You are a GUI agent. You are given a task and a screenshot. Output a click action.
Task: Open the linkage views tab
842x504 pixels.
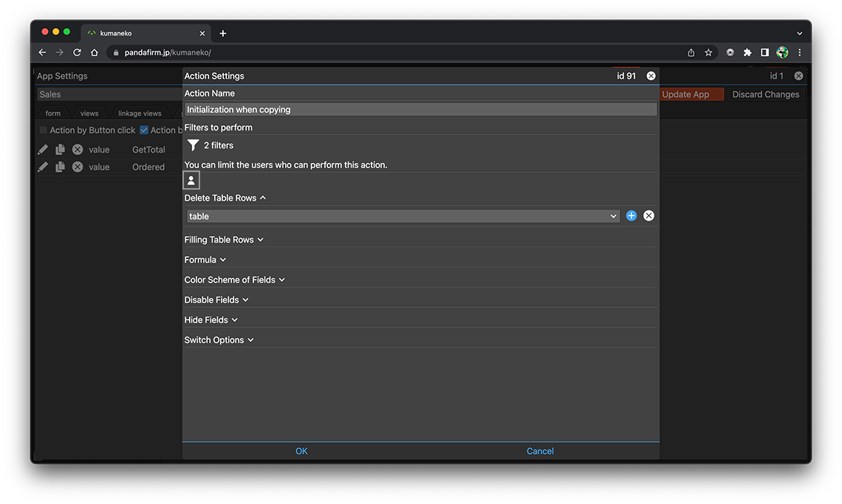[x=140, y=114]
